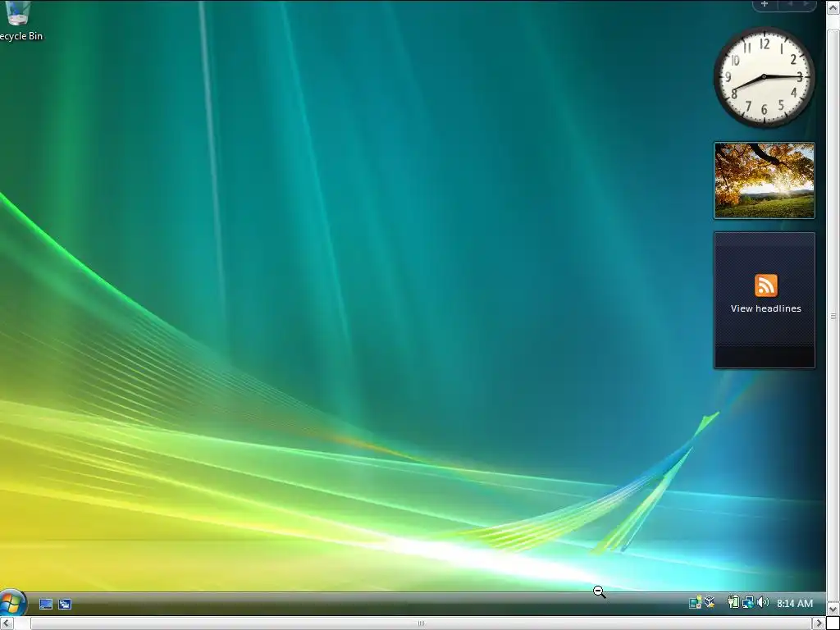The image size is (840, 630).
Task: Click the horizontal scrollbar left arrow
Action: pos(7,623)
